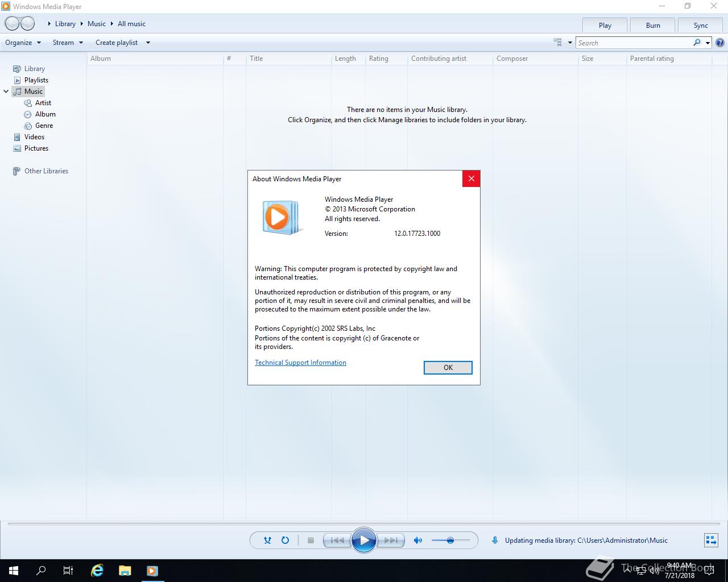
Task: Expand the view options dropdown arrow
Action: (x=570, y=43)
